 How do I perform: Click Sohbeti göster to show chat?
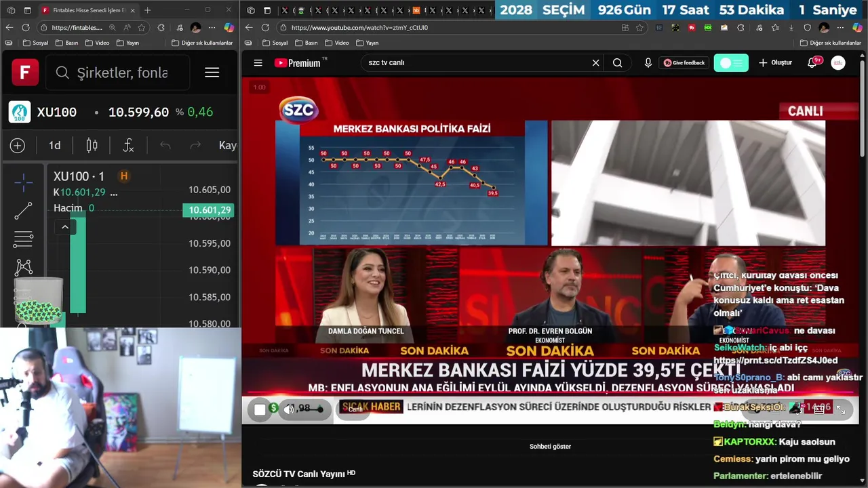tap(550, 446)
